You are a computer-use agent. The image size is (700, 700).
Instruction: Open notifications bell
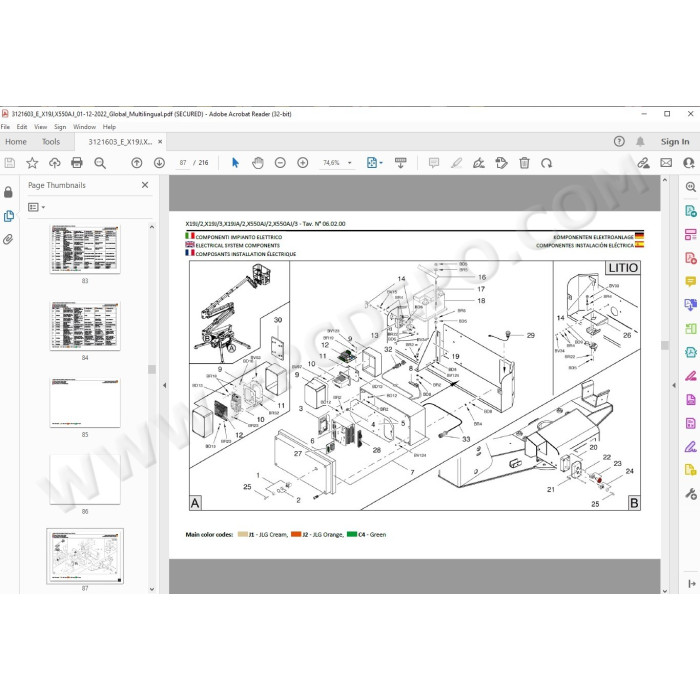(640, 142)
